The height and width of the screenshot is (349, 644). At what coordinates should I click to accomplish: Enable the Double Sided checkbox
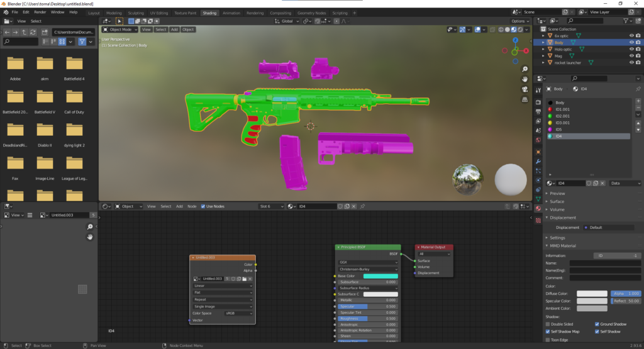coord(548,324)
